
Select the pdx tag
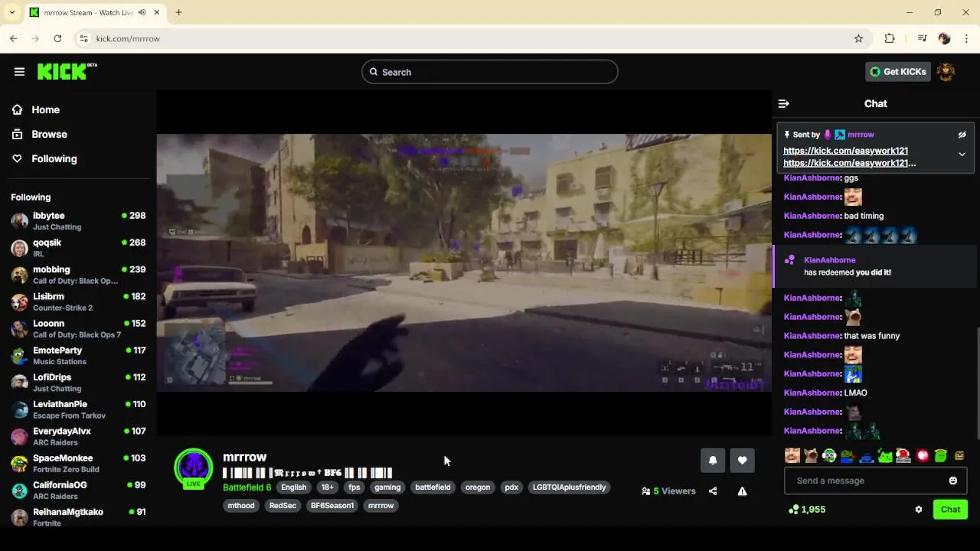click(x=511, y=487)
